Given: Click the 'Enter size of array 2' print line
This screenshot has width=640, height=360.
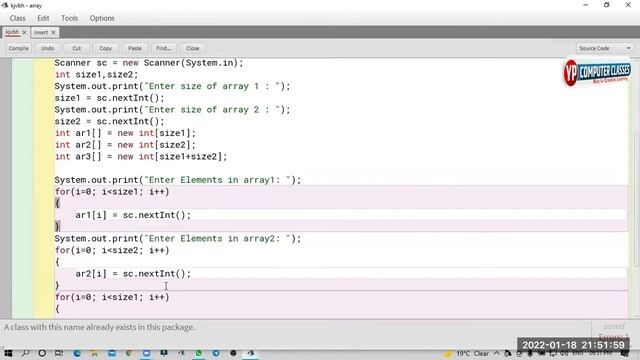Looking at the screenshot, I should [x=173, y=110].
